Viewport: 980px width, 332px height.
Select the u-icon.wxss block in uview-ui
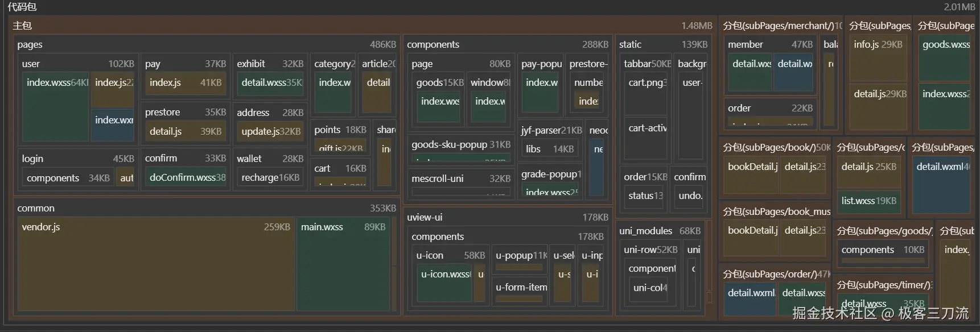[444, 283]
